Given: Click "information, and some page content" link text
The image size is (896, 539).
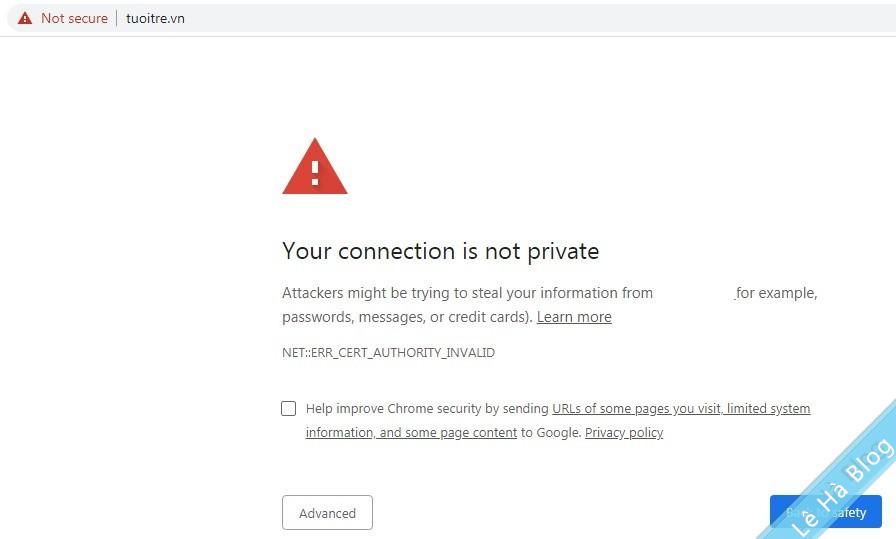Looking at the screenshot, I should click(x=411, y=433).
